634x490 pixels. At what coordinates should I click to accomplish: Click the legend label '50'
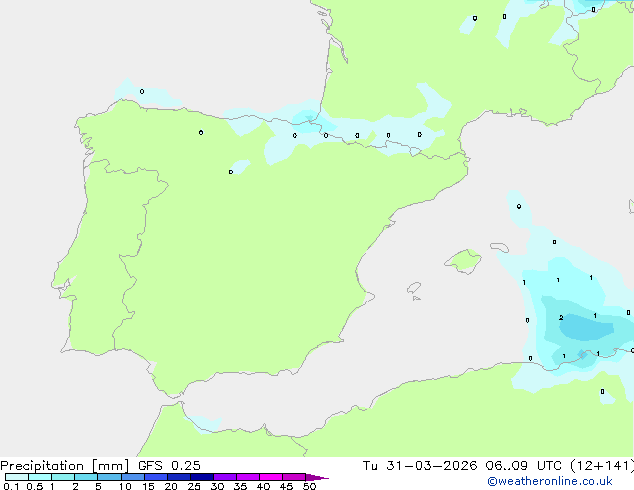(x=309, y=486)
